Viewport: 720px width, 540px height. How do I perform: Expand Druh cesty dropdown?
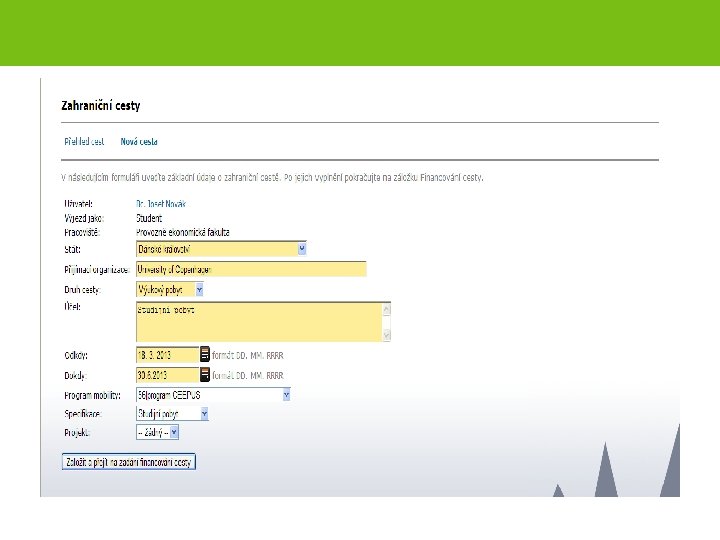coord(170,289)
